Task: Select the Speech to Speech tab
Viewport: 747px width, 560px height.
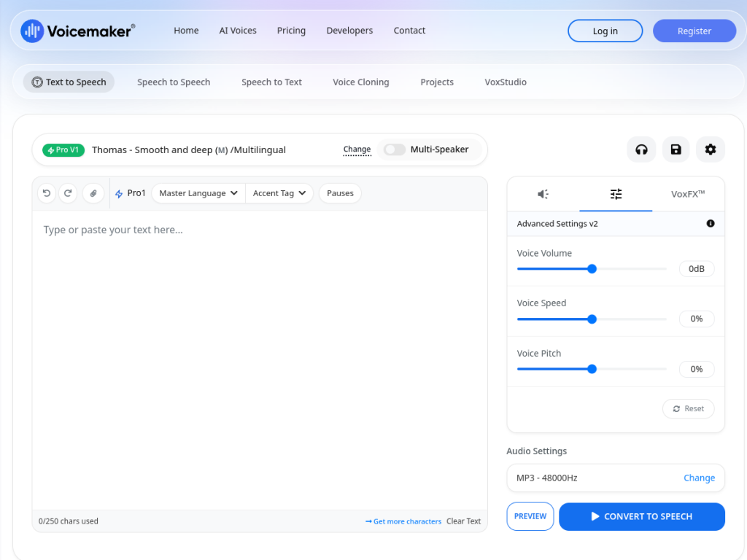Action: (x=174, y=82)
